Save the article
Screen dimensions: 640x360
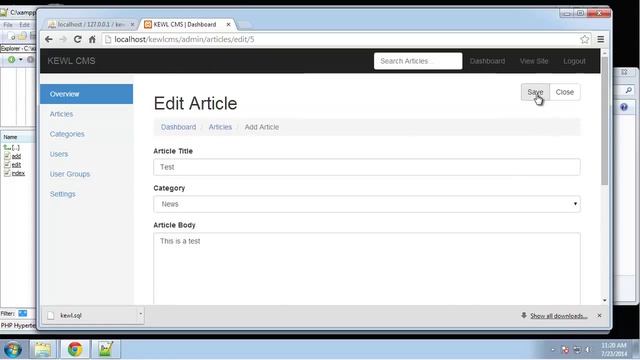(x=535, y=92)
